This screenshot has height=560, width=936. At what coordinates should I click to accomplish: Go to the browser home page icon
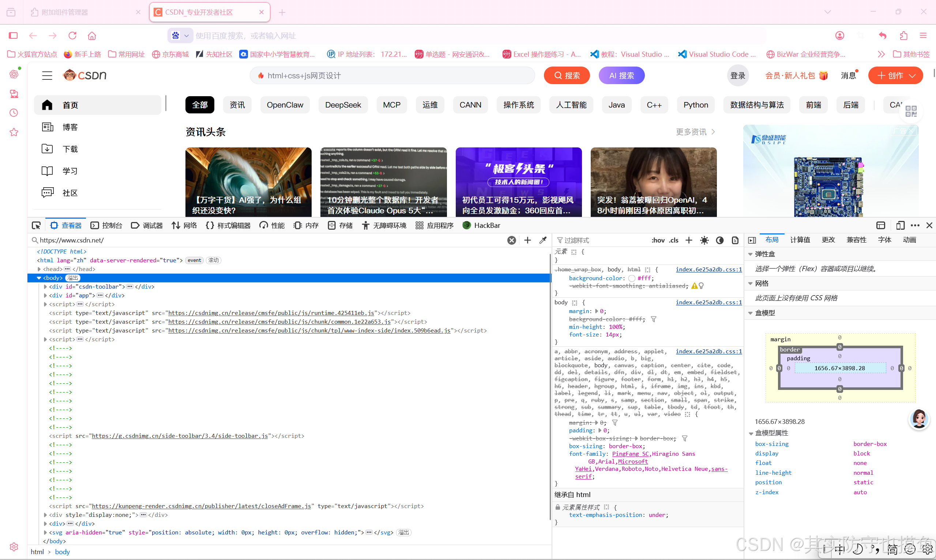pyautogui.click(x=92, y=35)
